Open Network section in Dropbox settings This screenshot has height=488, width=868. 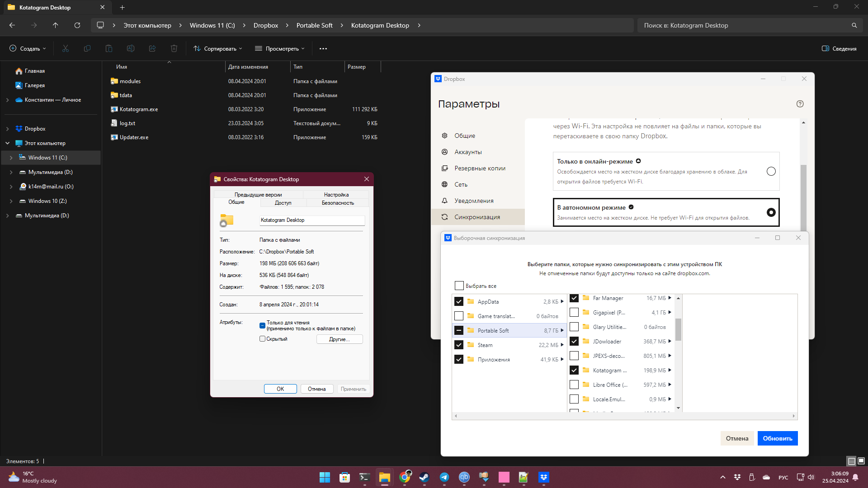461,184
